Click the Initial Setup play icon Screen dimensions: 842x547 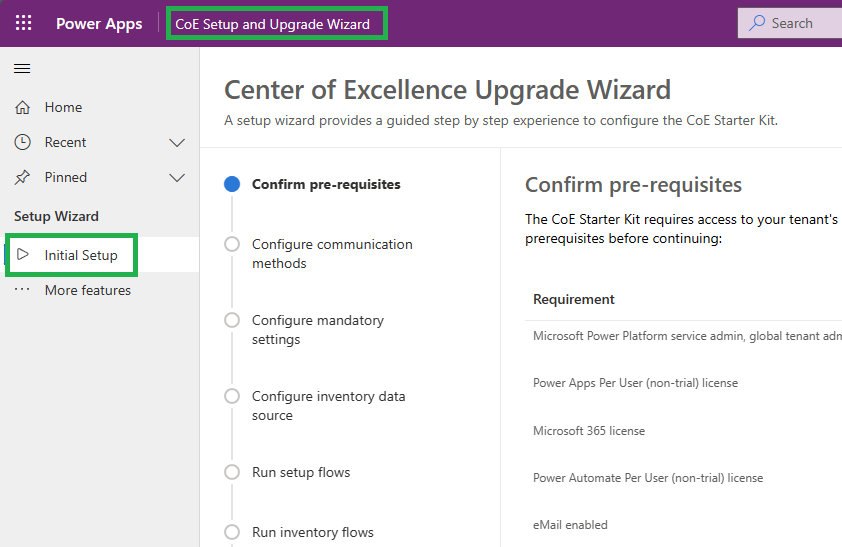[23, 255]
